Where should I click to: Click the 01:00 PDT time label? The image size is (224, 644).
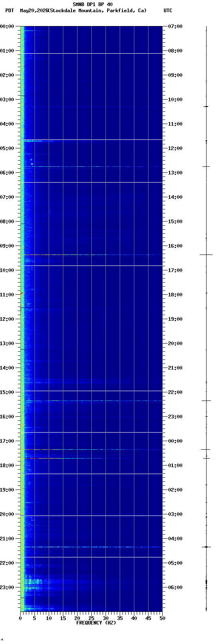[x=7, y=51]
